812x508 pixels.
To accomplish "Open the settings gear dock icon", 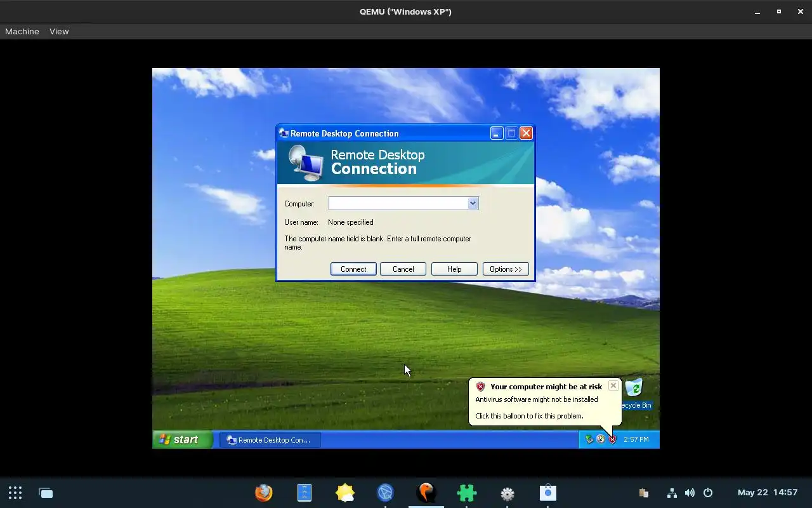I will pos(507,493).
